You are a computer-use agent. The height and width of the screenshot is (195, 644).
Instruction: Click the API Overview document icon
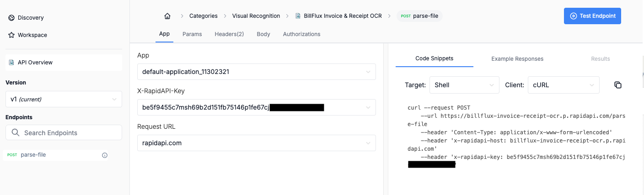click(x=11, y=63)
